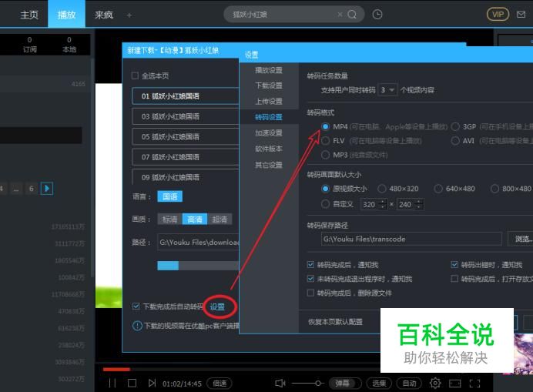
Task: Click custom height 240 stepper field
Action: coord(411,204)
